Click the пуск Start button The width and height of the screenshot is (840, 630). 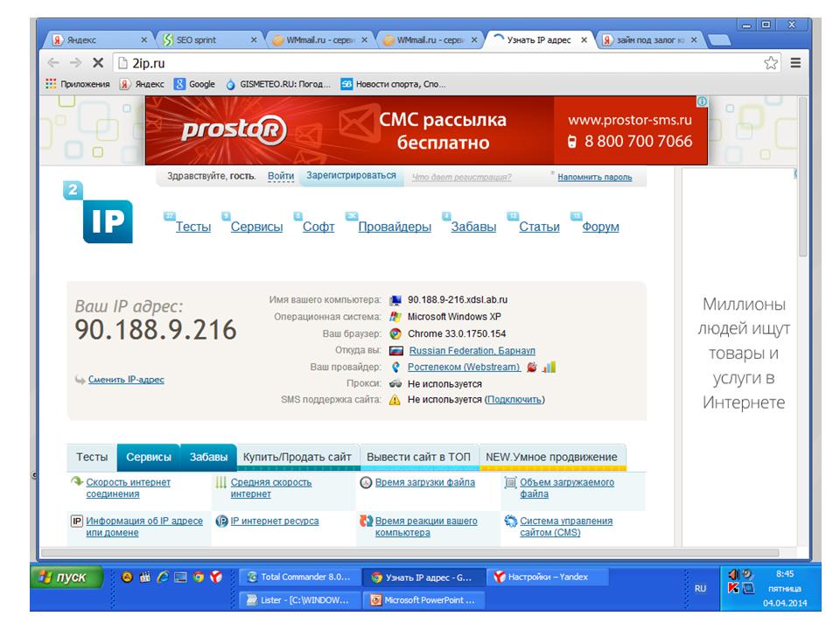(x=66, y=577)
